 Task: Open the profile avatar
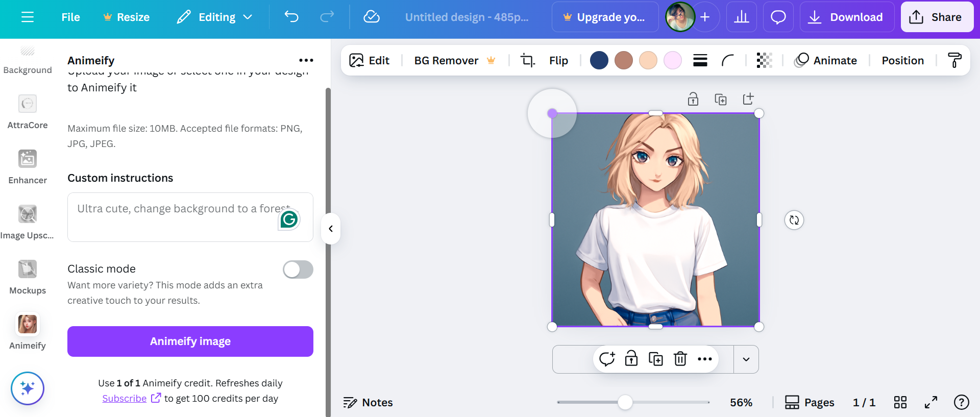[x=680, y=17]
